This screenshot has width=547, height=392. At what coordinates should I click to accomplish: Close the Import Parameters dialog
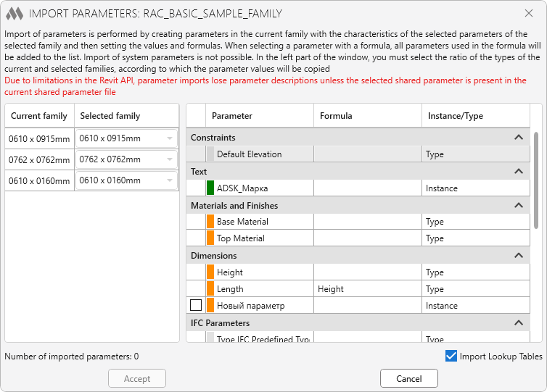529,13
